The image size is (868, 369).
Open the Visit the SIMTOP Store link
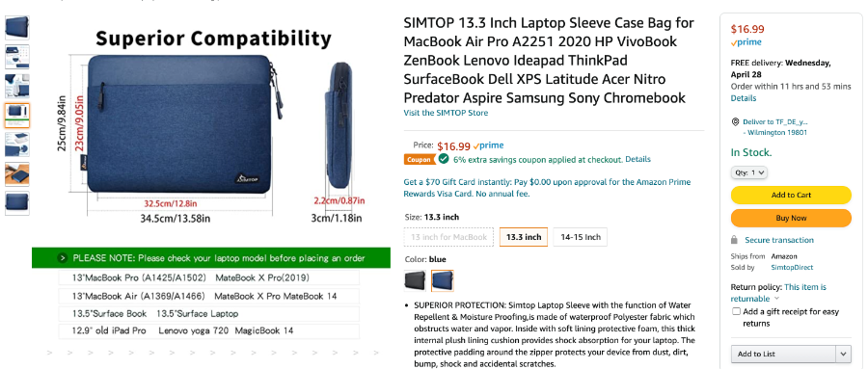(446, 113)
